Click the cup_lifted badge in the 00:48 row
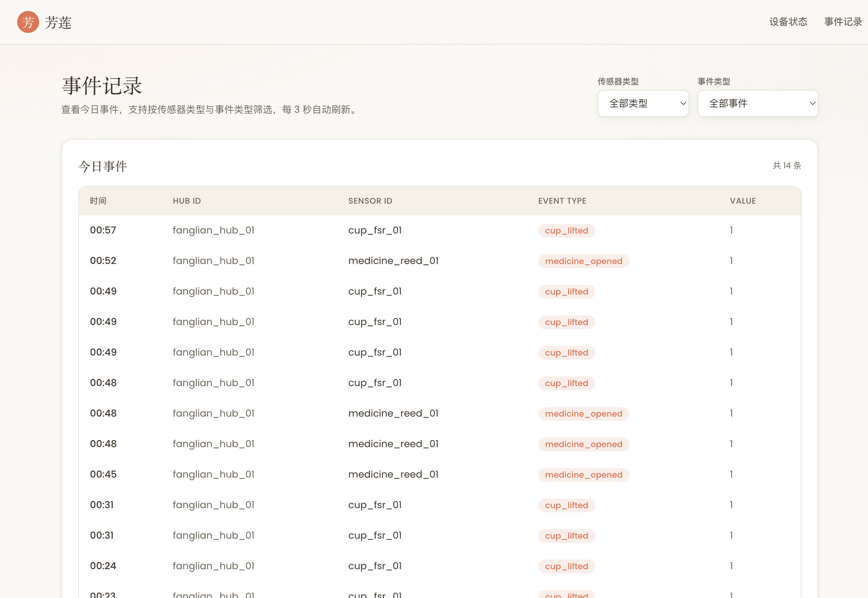 pos(566,383)
